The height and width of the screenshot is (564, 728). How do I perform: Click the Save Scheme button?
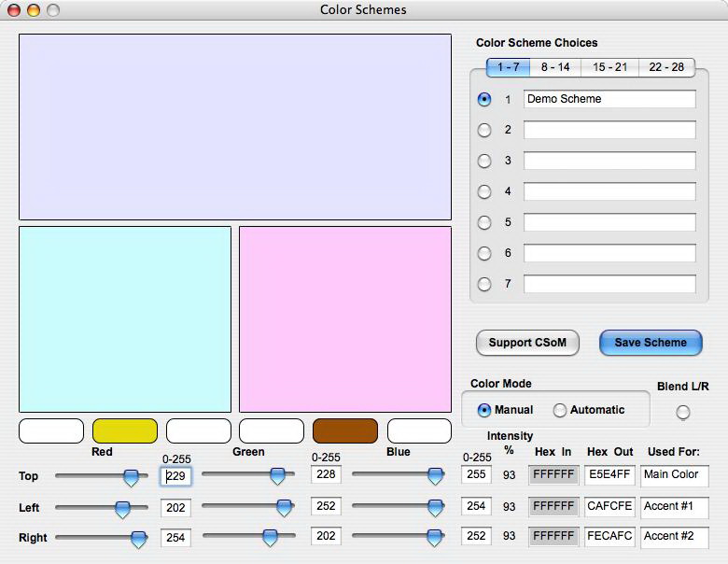coord(651,343)
